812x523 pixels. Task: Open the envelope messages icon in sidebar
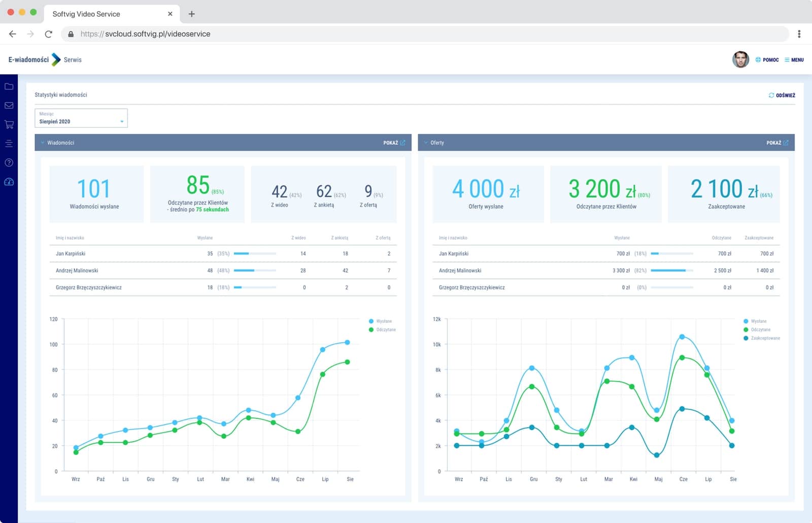(x=9, y=106)
